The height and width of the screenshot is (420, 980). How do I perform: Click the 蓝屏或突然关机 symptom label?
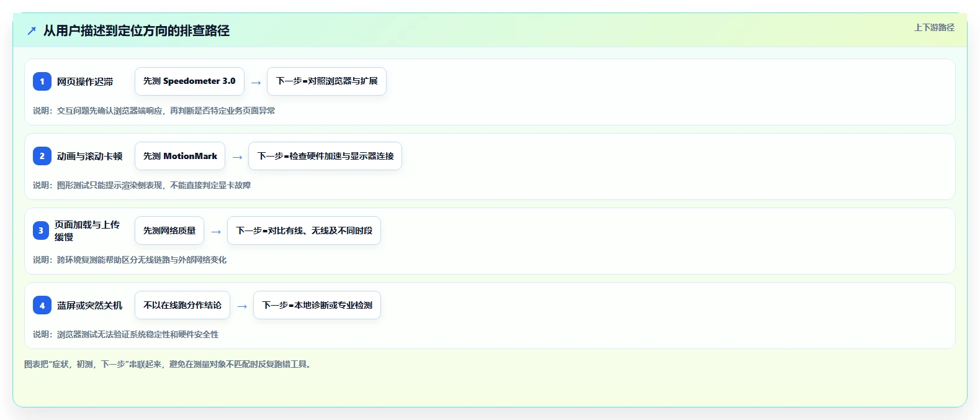tap(90, 305)
